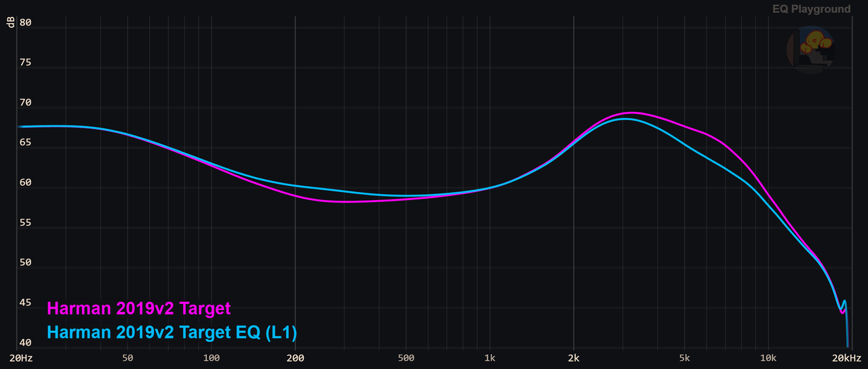Click the 80 dB axis value
The width and height of the screenshot is (868, 369).
coord(26,22)
